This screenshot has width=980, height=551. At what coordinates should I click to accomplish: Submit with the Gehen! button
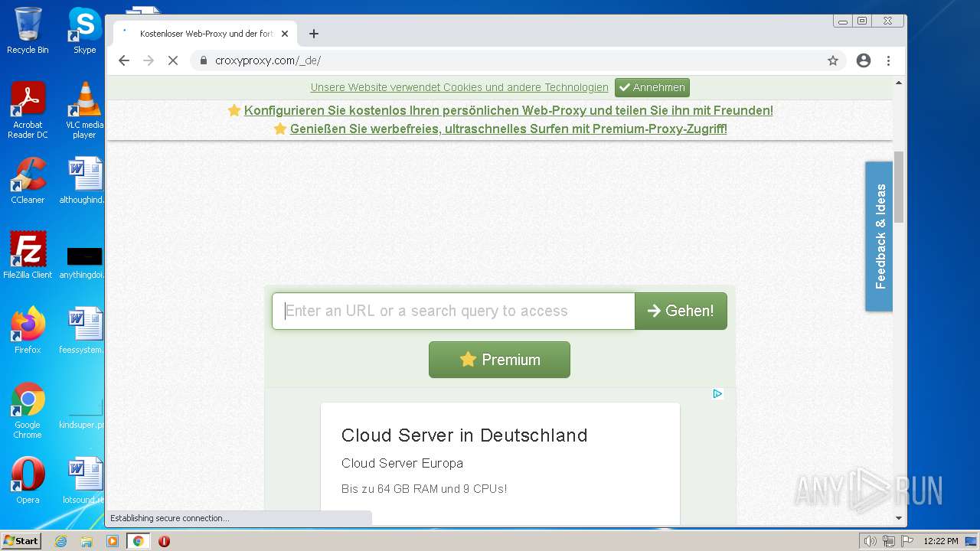pyautogui.click(x=681, y=311)
